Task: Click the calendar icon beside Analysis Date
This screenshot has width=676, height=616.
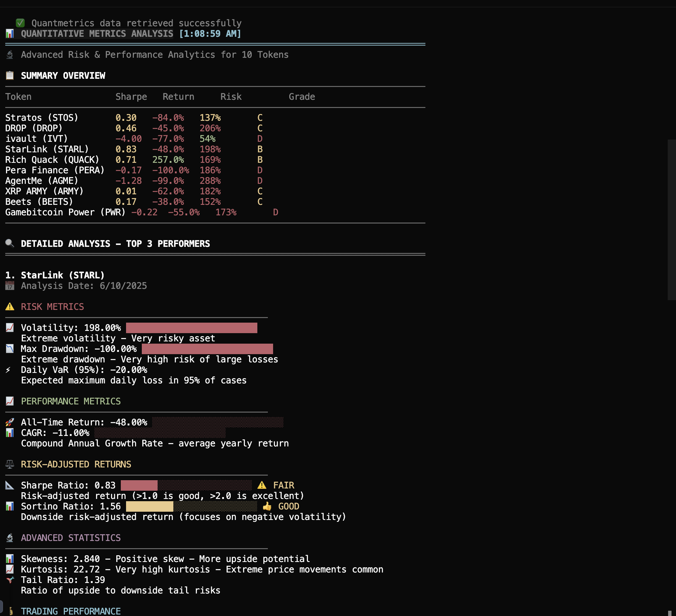Action: point(9,285)
